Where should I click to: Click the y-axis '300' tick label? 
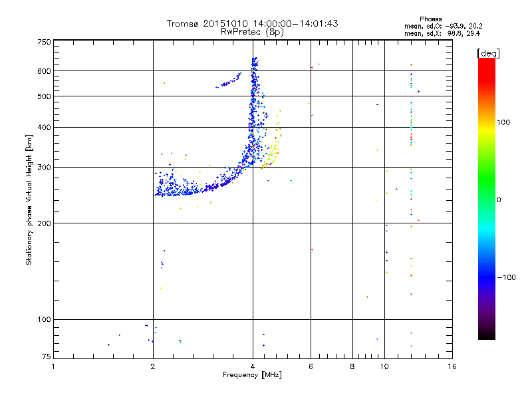44,168
